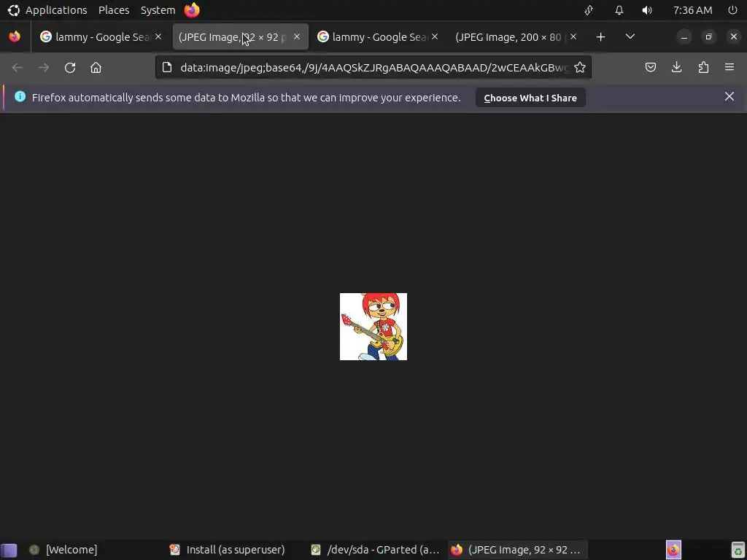Click the forward navigation arrow
Image resolution: width=747 pixels, height=560 pixels.
tap(44, 68)
